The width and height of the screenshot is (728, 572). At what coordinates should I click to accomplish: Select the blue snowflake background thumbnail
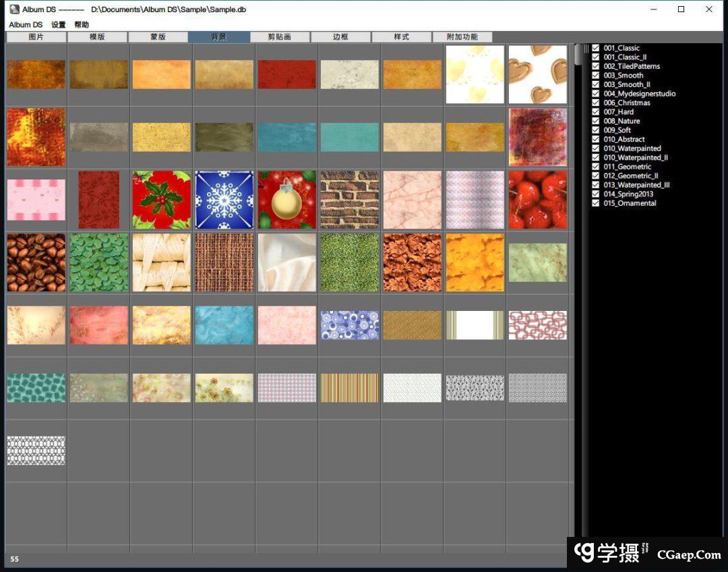tap(224, 200)
